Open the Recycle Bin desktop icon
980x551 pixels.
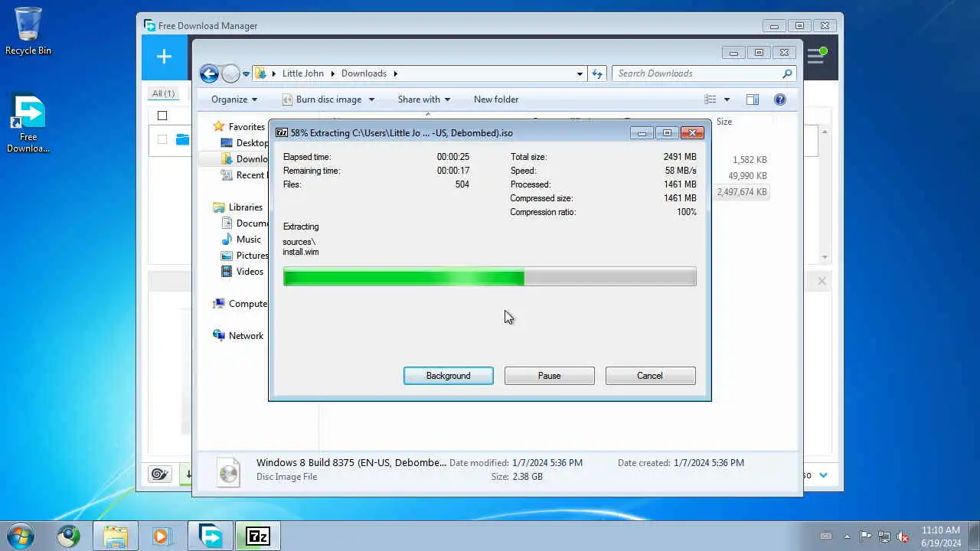[28, 31]
